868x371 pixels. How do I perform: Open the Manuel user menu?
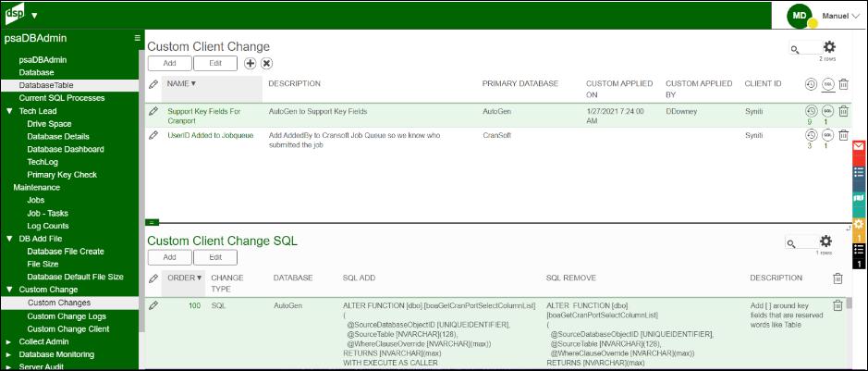(x=839, y=16)
